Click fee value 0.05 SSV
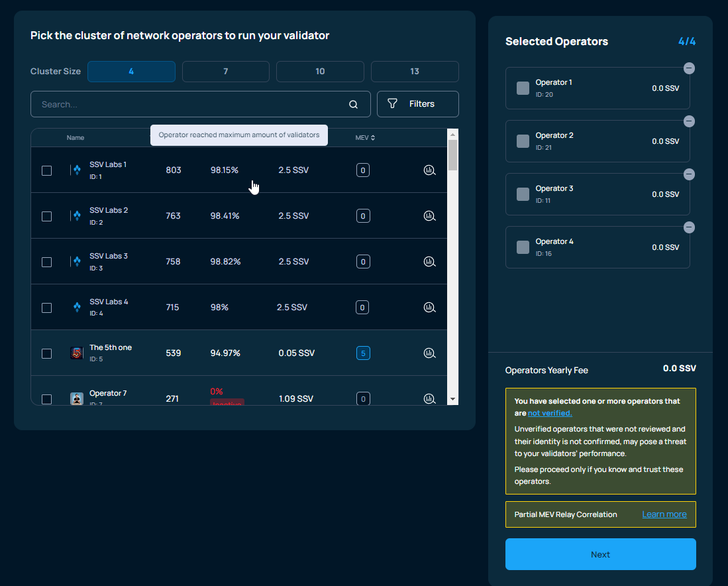 (297, 353)
